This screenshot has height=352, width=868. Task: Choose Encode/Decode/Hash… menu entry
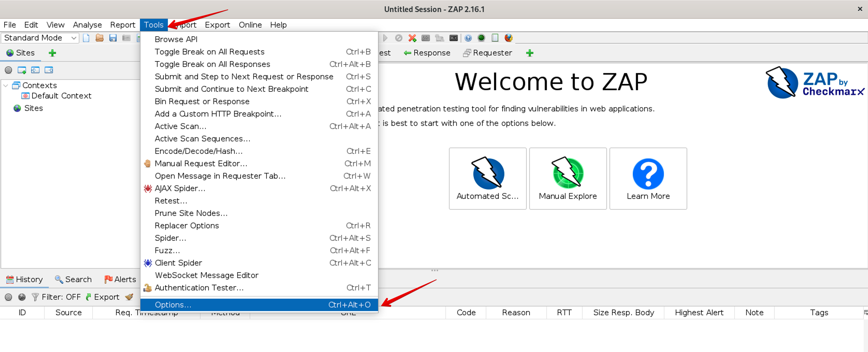(198, 151)
